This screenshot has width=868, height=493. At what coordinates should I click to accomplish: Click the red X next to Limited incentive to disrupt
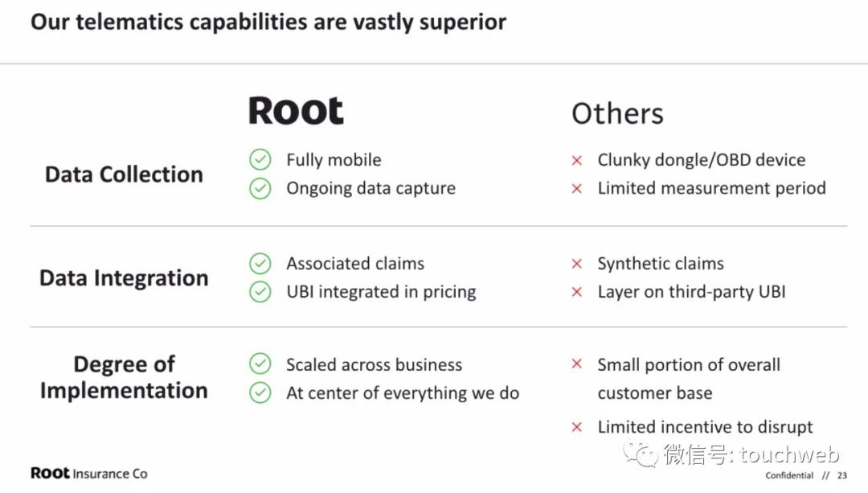576,427
